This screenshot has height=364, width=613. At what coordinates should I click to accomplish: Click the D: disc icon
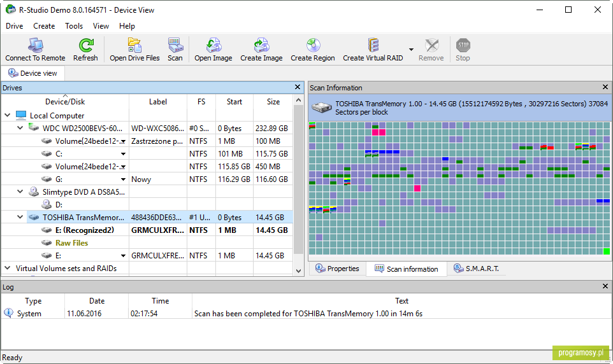click(47, 204)
